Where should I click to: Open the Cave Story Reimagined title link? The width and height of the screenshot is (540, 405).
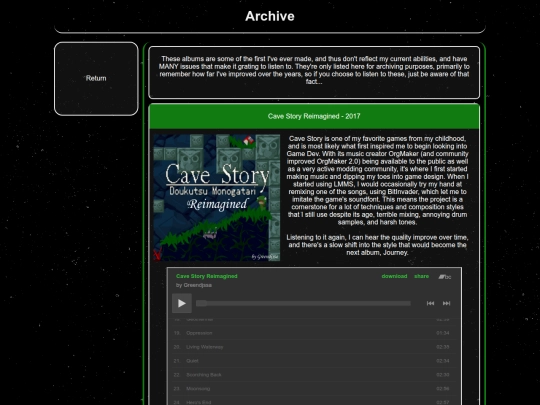click(207, 276)
